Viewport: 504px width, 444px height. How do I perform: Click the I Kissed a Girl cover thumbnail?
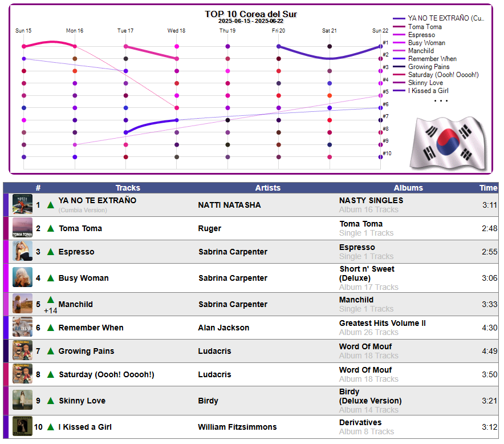(22, 427)
